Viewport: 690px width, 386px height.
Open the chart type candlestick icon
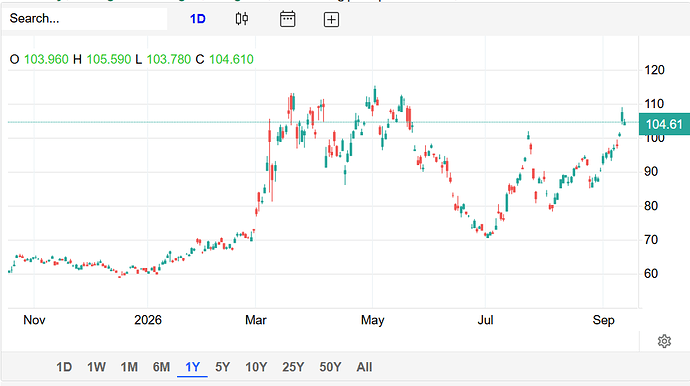pyautogui.click(x=242, y=19)
